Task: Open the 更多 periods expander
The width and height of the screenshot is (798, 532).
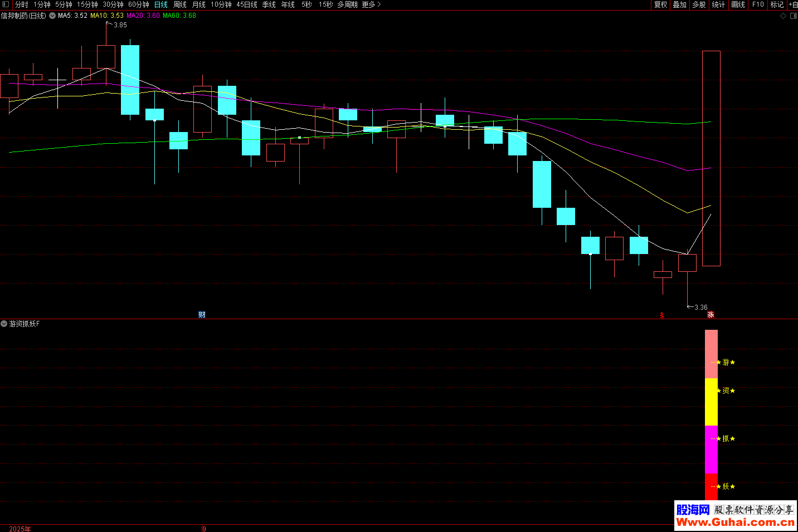Action: click(371, 4)
